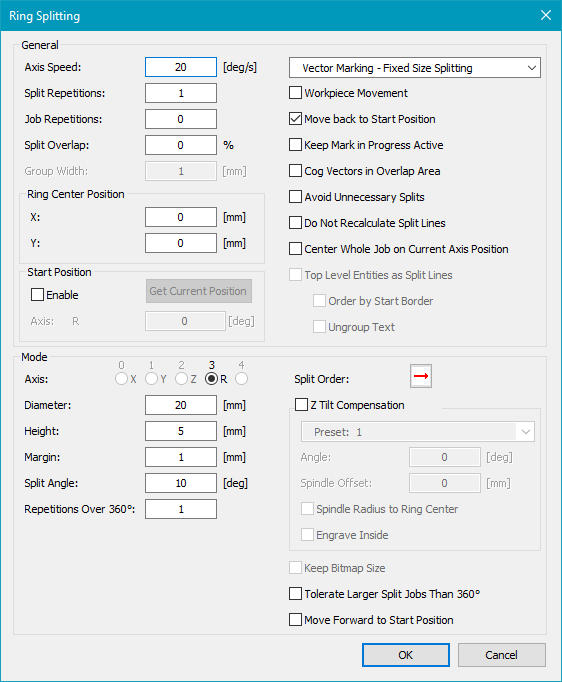The height and width of the screenshot is (682, 562).
Task: Click the Cancel button
Action: [502, 655]
